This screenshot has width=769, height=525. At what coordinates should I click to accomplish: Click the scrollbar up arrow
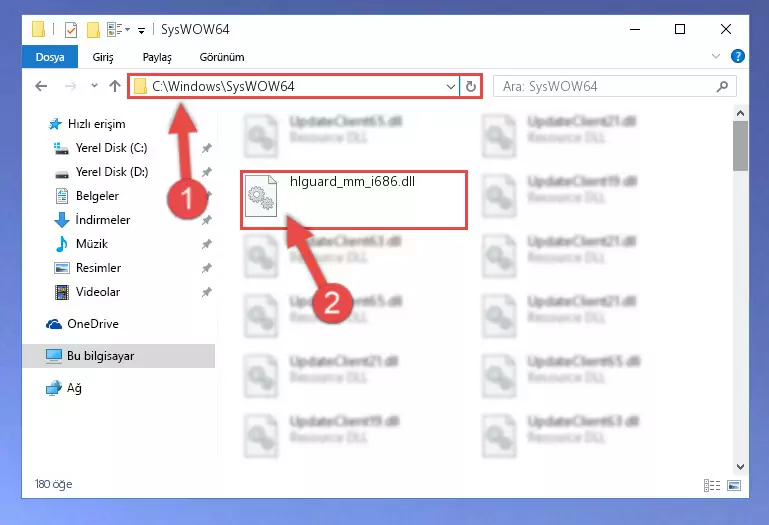click(x=740, y=113)
